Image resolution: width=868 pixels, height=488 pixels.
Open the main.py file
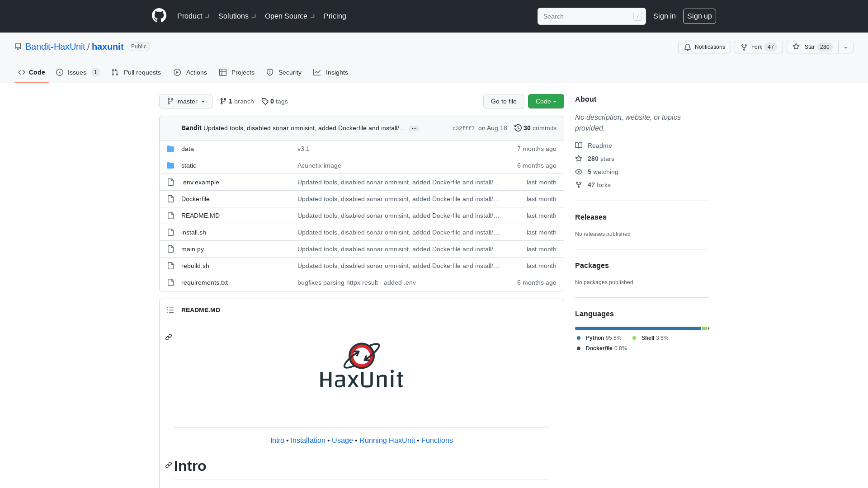(x=193, y=249)
